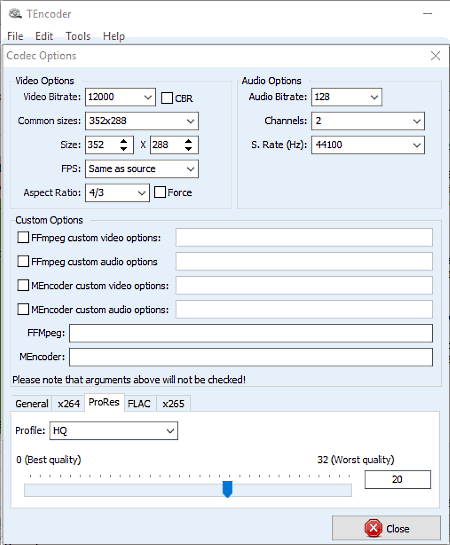Click the ProRes quality slider handle

click(227, 489)
